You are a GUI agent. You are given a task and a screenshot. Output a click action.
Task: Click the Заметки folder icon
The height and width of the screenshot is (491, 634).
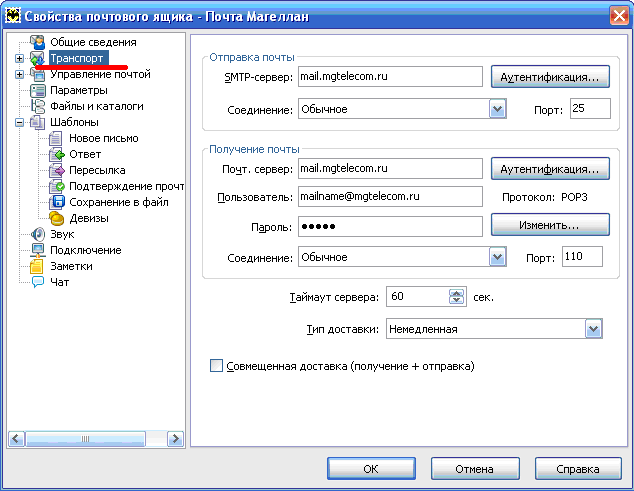coord(37,266)
